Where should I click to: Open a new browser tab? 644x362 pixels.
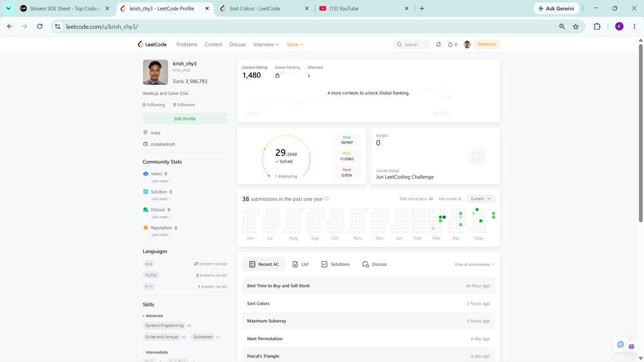[422, 9]
